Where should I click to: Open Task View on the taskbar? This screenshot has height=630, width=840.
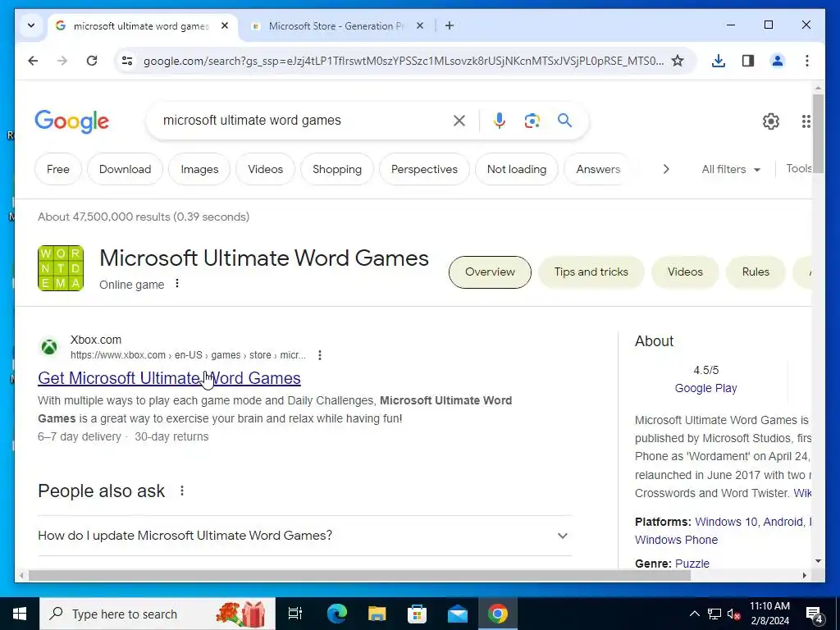[295, 614]
